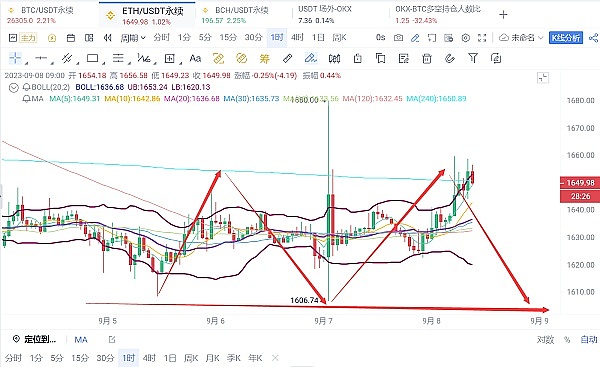
Task: Select the Fibonacci lines tool
Action: [x=118, y=58]
